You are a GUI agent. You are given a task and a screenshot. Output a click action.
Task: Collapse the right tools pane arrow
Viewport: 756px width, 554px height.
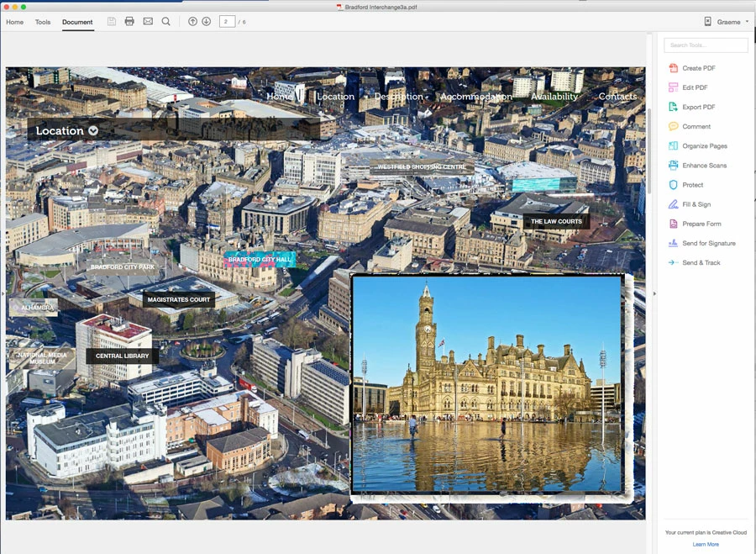tap(654, 293)
